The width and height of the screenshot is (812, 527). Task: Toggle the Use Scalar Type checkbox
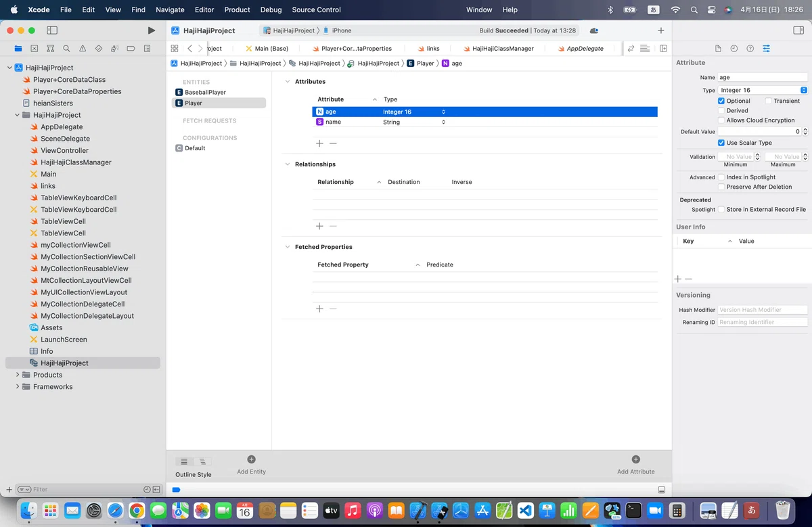click(x=721, y=143)
